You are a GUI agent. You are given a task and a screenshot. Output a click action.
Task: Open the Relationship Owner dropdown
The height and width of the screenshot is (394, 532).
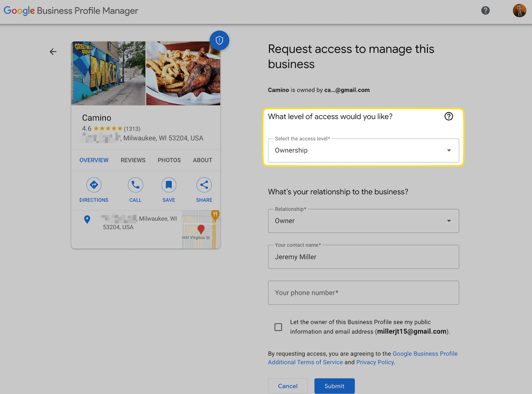tap(363, 221)
